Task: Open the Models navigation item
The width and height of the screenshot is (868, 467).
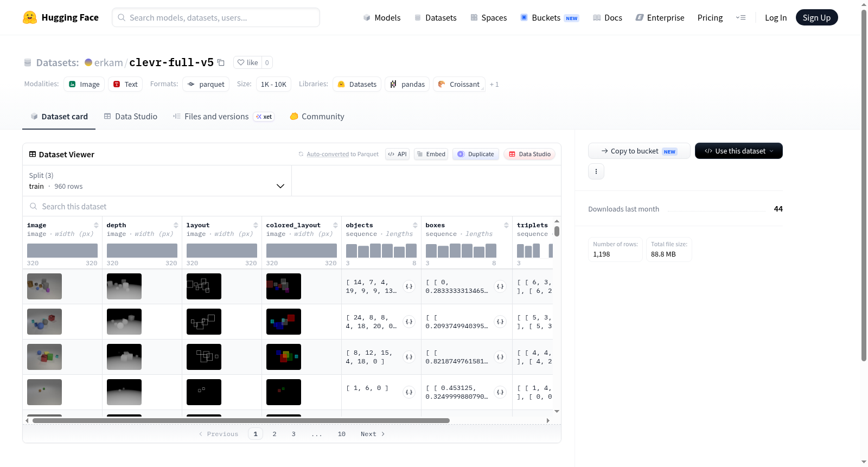Action: tap(382, 17)
